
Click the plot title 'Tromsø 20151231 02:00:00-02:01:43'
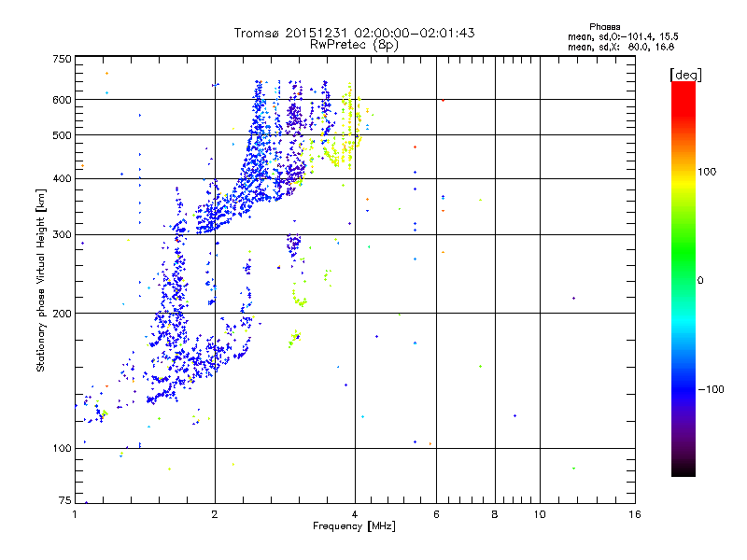(354, 33)
